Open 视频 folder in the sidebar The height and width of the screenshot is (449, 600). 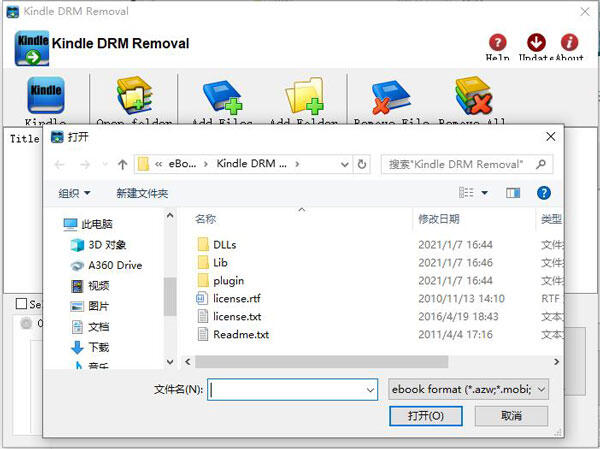91,286
